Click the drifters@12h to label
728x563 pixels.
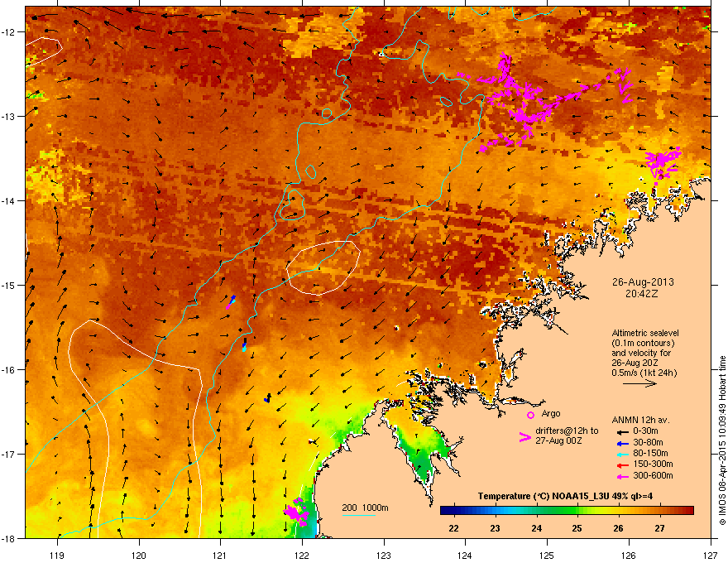(567, 431)
